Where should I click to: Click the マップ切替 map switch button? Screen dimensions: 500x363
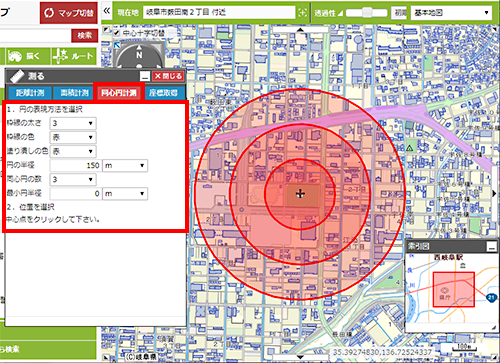(69, 13)
